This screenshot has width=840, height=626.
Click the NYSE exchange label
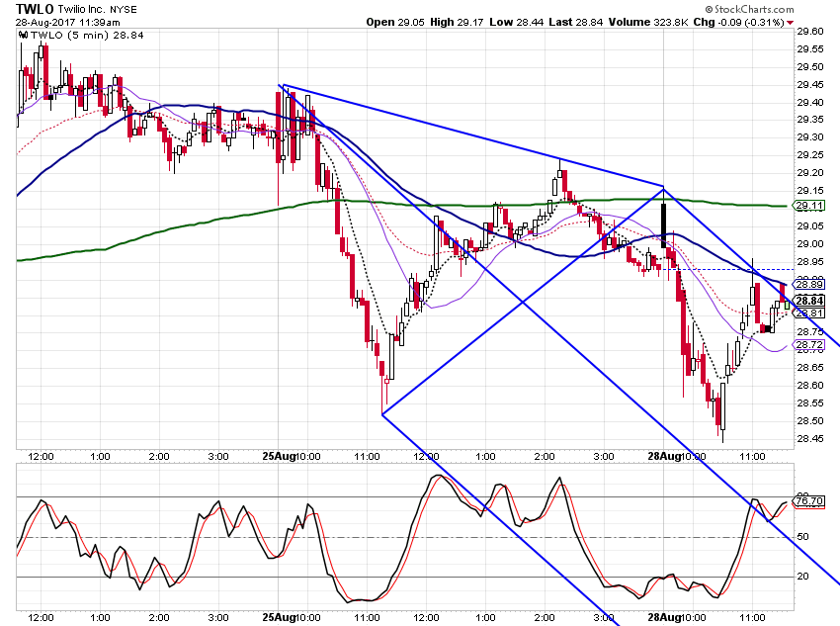[124, 10]
